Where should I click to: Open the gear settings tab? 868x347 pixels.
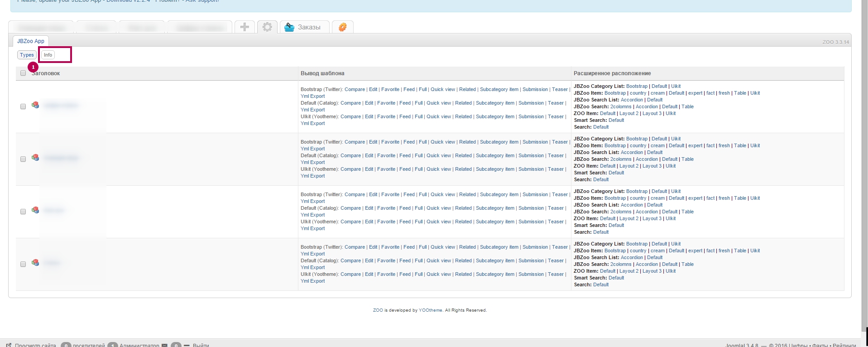(267, 27)
